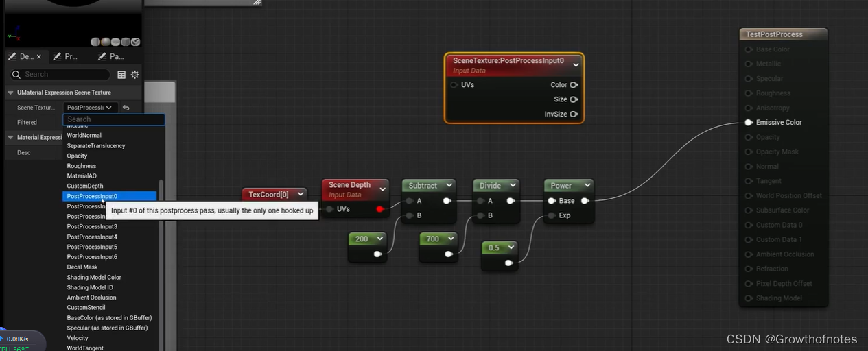This screenshot has width=868, height=351.
Task: Select the TestPostProcess node title
Action: (774, 34)
